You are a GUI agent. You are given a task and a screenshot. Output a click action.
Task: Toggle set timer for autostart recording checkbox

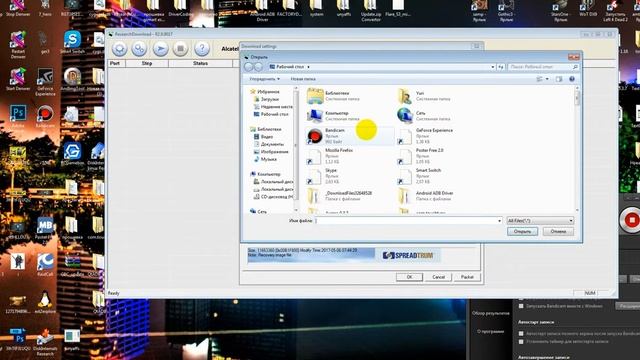[x=521, y=342]
